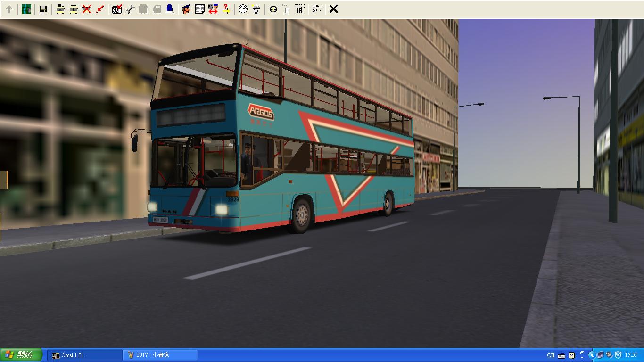Click the fuel pump refuel icon
The width and height of the screenshot is (644, 362).
click(157, 9)
